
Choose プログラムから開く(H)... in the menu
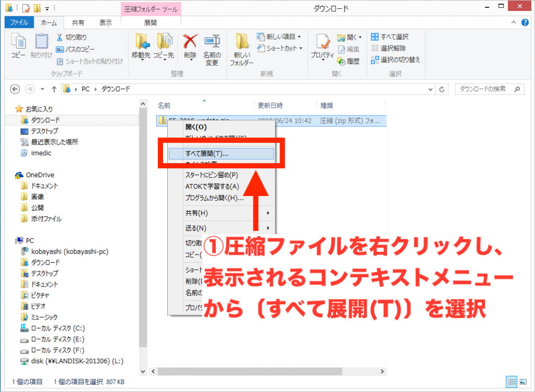coord(221,198)
